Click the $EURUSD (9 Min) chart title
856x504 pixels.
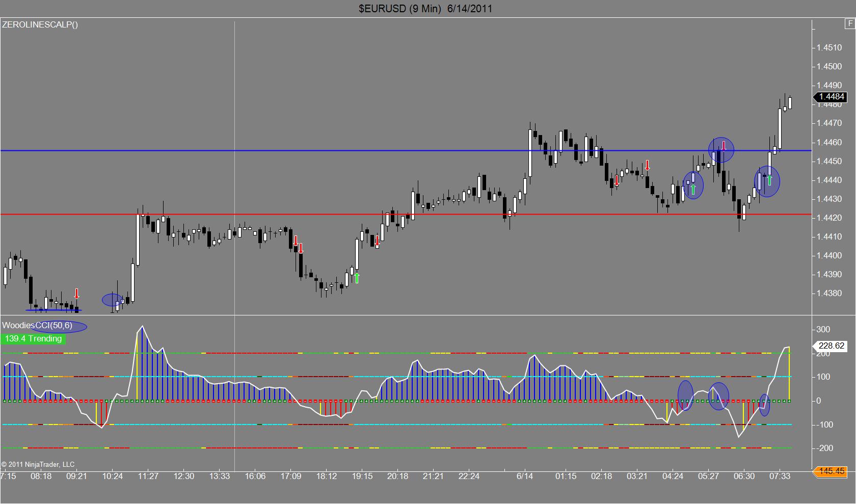tap(425, 8)
